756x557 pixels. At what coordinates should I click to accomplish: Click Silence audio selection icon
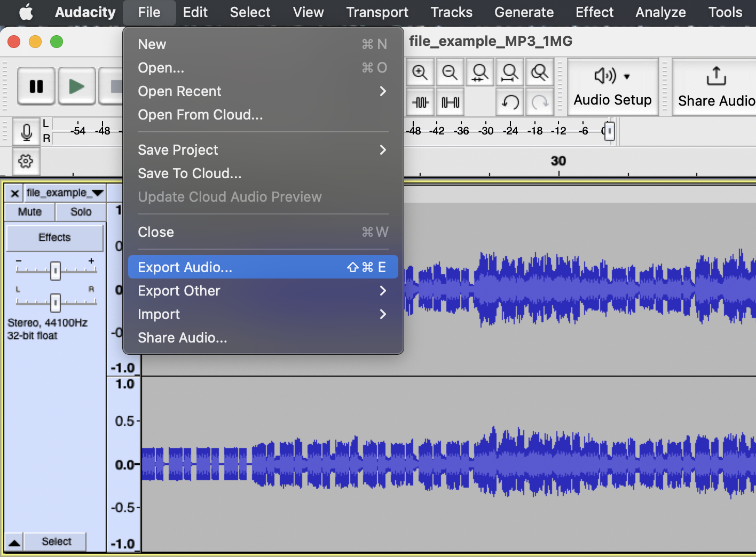[x=450, y=102]
